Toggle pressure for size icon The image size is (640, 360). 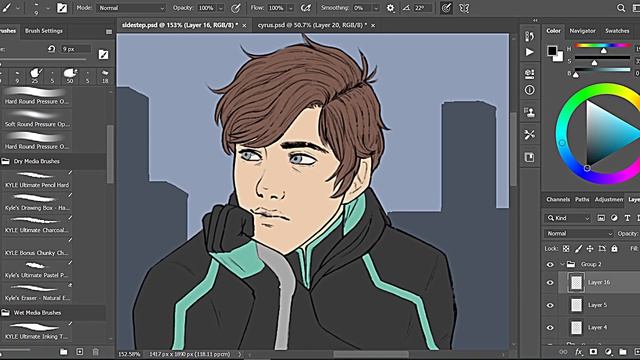coord(446,8)
